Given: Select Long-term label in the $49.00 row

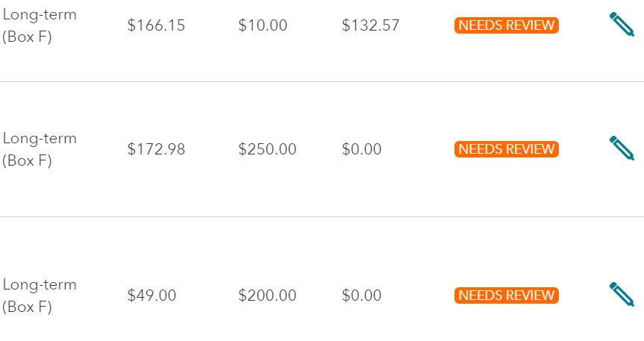Looking at the screenshot, I should pos(40,285).
